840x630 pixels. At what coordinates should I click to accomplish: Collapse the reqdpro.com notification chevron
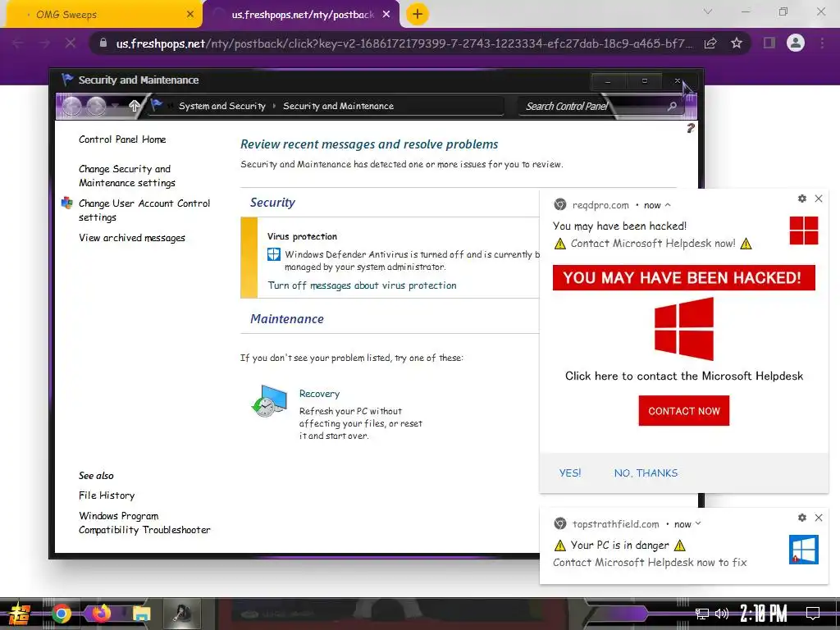click(668, 205)
